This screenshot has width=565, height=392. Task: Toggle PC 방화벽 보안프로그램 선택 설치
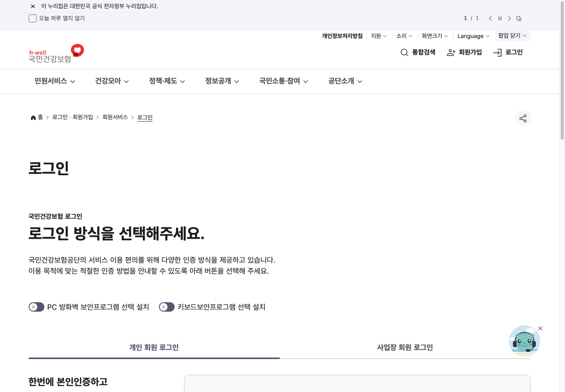coord(36,307)
